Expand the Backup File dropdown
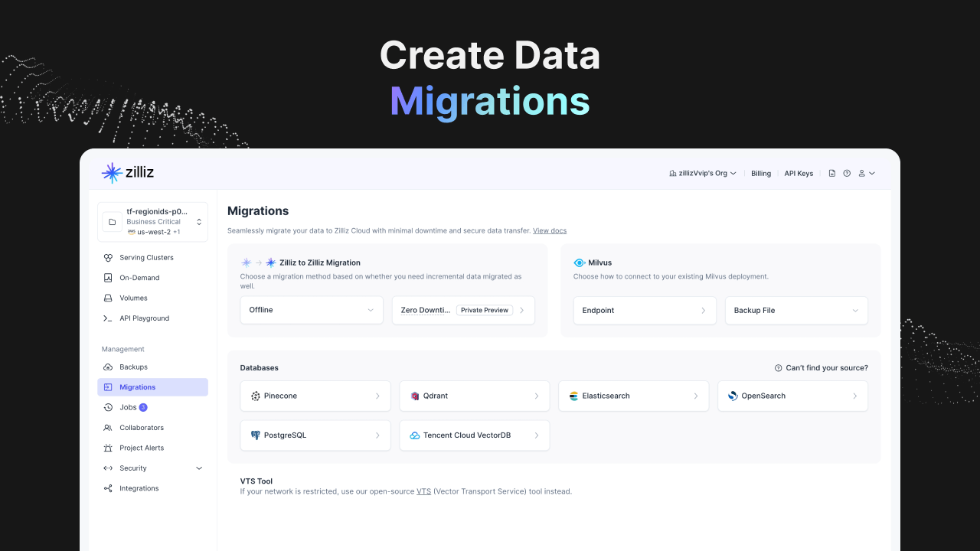 (796, 310)
